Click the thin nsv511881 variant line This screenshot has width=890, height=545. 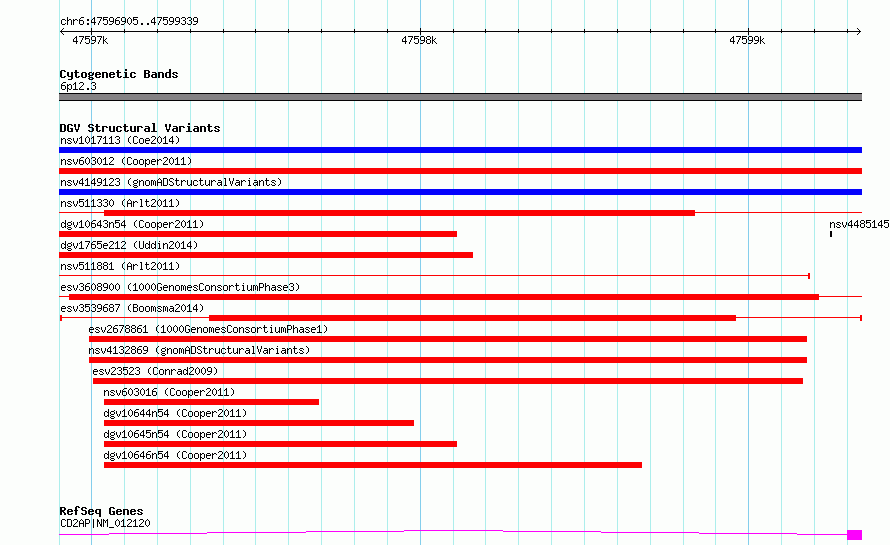tap(434, 276)
